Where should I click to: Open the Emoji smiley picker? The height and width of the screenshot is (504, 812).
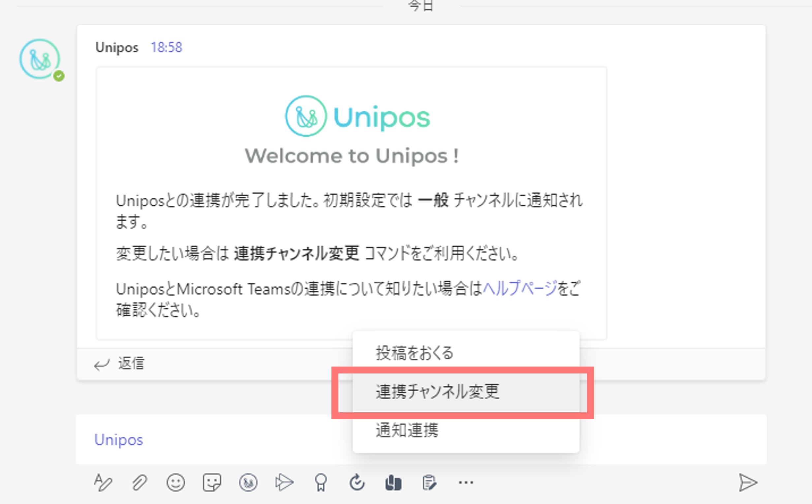(176, 482)
